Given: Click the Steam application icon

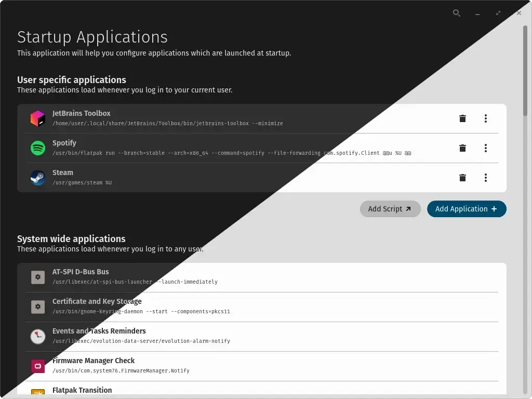Looking at the screenshot, I should 37,178.
